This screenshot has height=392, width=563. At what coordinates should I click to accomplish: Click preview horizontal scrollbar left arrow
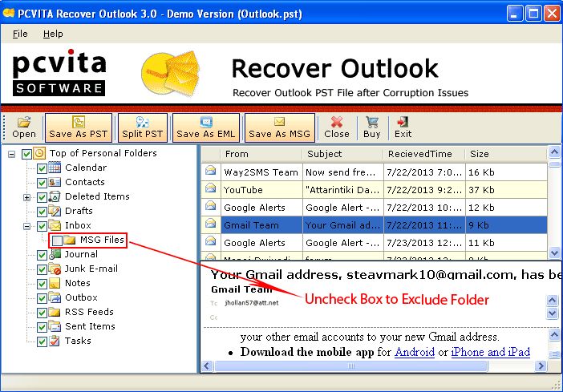[x=207, y=366]
